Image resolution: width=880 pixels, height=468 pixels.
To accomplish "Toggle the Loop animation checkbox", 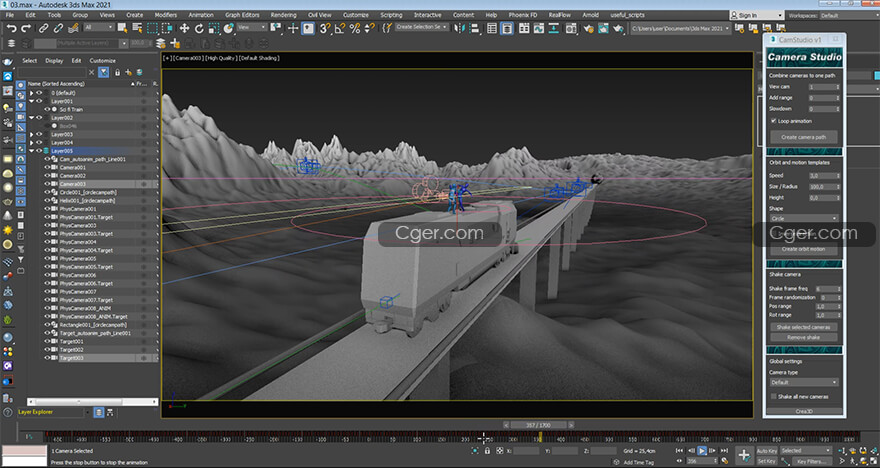I will [773, 121].
